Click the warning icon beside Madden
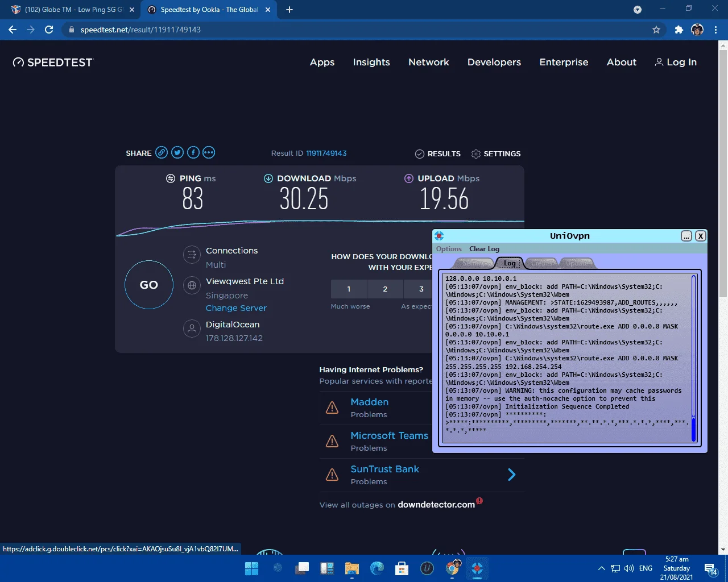The width and height of the screenshot is (728, 582). click(x=332, y=408)
